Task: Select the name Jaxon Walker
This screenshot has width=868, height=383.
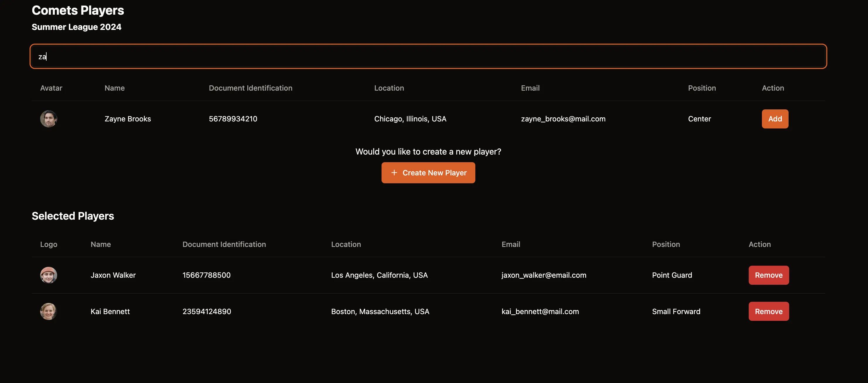Action: 113,275
